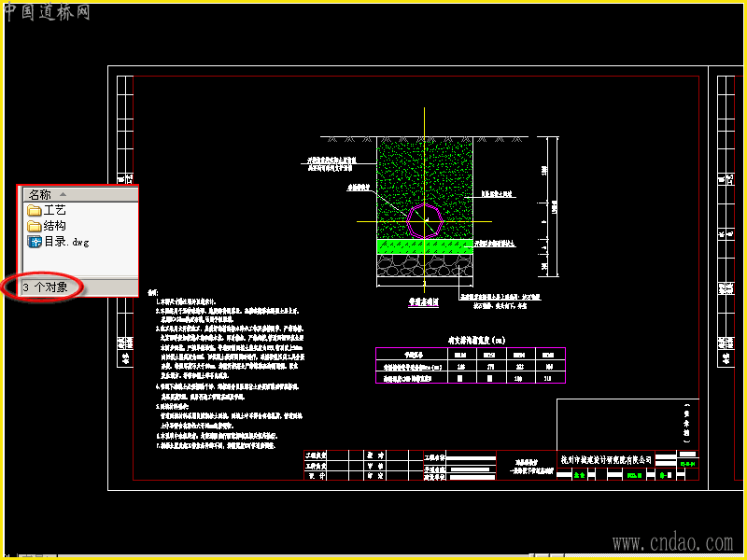Image resolution: width=747 pixels, height=560 pixels.
Task: Click the 目录.dwg file name label
Action: point(66,242)
